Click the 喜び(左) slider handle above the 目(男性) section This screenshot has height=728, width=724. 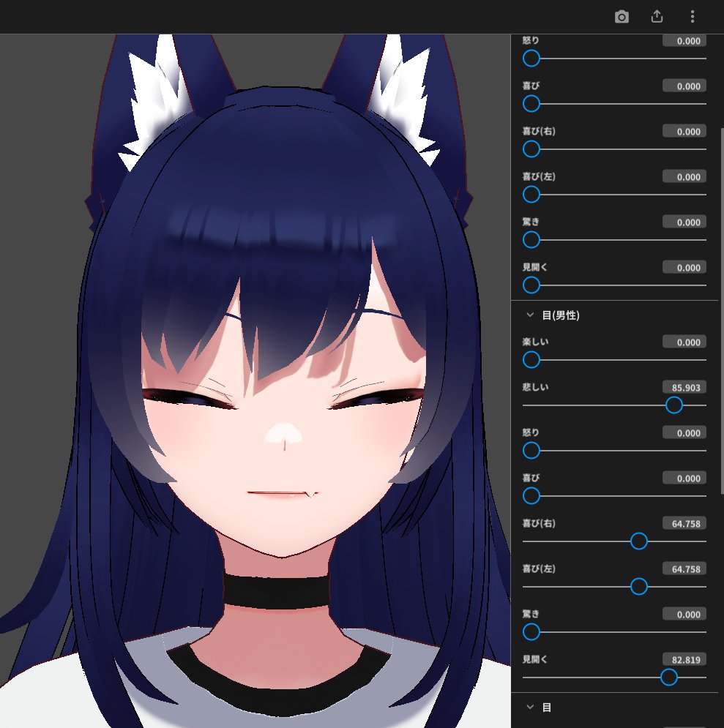pyautogui.click(x=531, y=195)
